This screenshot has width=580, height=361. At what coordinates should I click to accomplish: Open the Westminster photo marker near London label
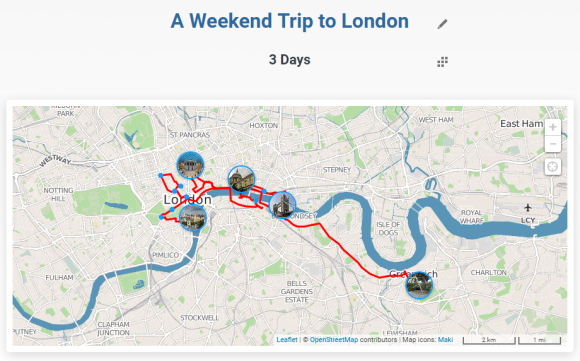192,217
